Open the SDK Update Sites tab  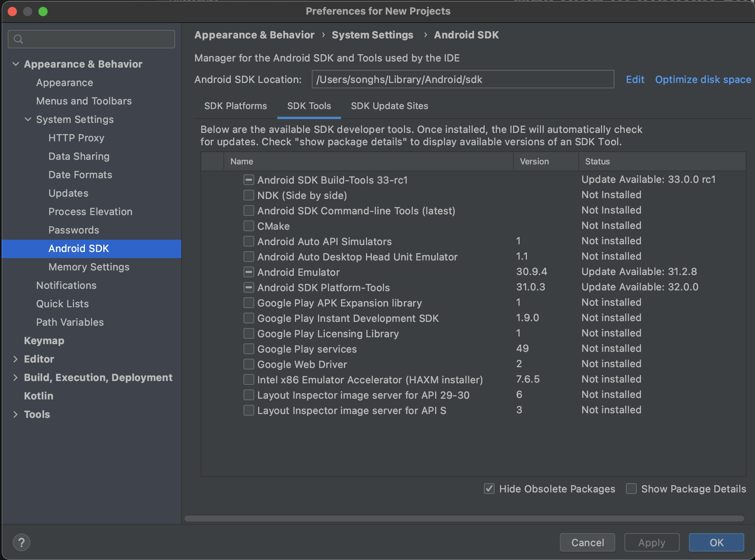point(389,106)
